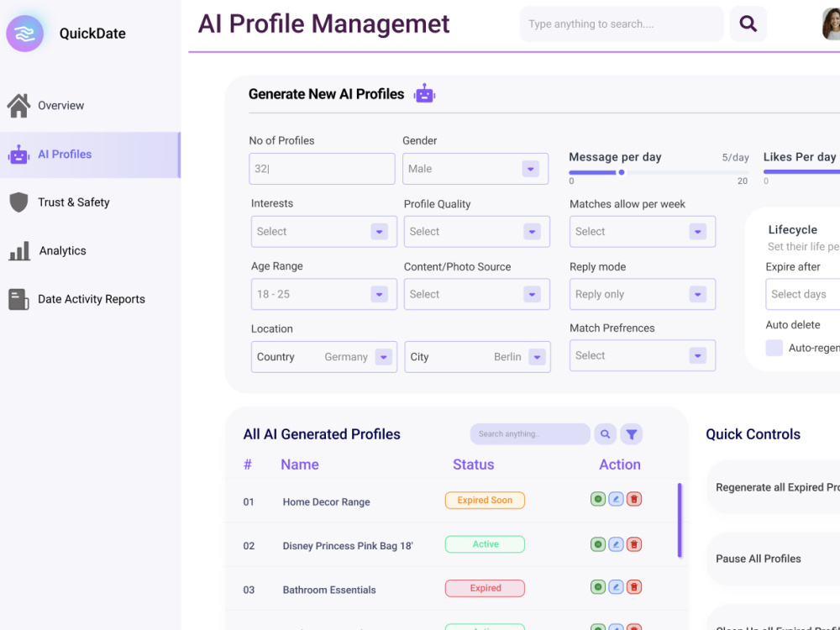Open Date Activity Reports

[90, 300]
